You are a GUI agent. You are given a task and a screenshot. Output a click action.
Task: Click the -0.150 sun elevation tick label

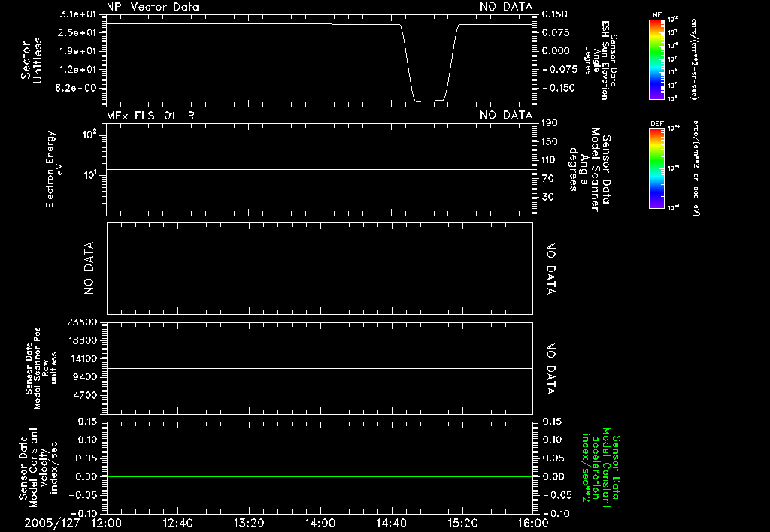[x=559, y=88]
